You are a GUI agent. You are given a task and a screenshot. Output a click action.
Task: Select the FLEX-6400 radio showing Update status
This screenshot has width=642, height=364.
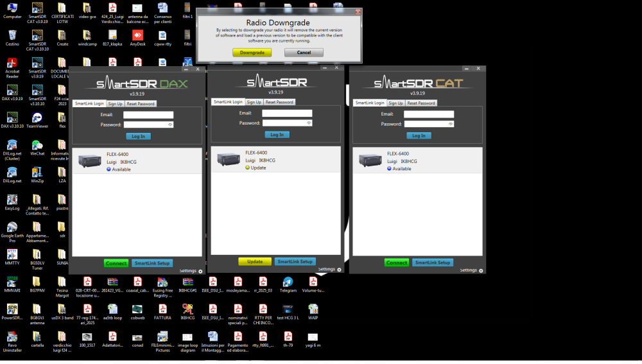click(275, 160)
